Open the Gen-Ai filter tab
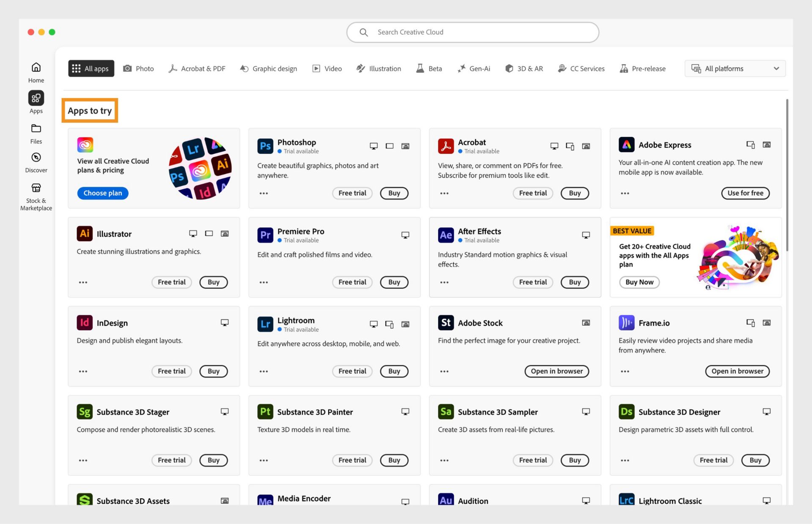Image resolution: width=812 pixels, height=524 pixels. click(x=474, y=68)
